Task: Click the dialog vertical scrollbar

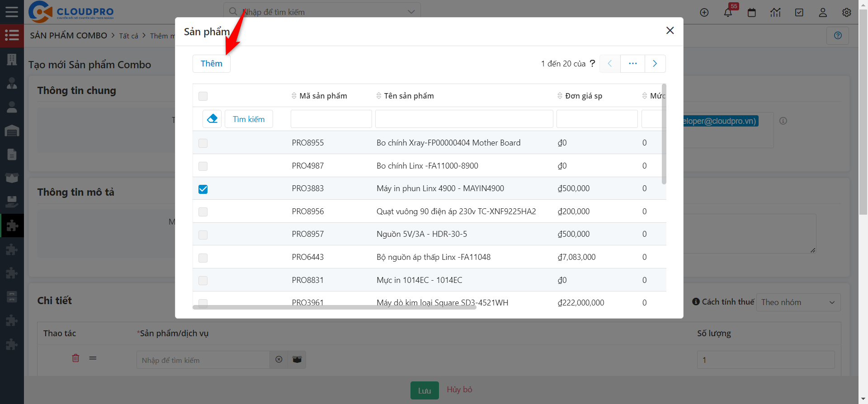Action: point(664,134)
